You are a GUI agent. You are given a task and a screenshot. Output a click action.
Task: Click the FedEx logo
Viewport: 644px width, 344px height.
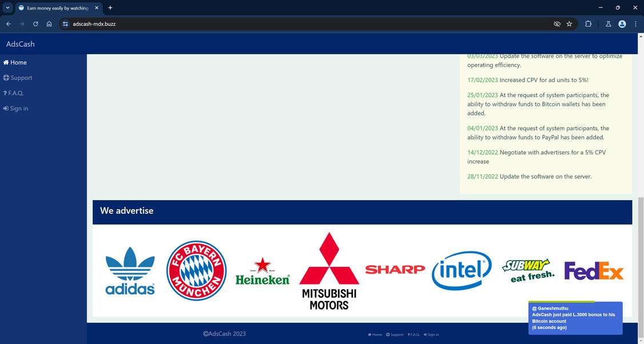pyautogui.click(x=594, y=271)
